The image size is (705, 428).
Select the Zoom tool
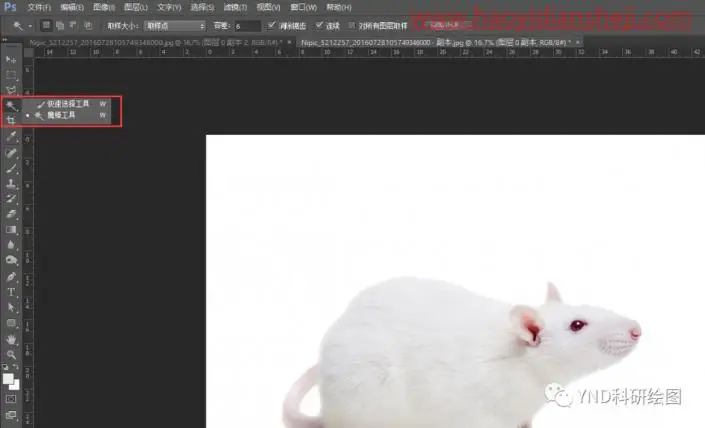click(x=11, y=355)
